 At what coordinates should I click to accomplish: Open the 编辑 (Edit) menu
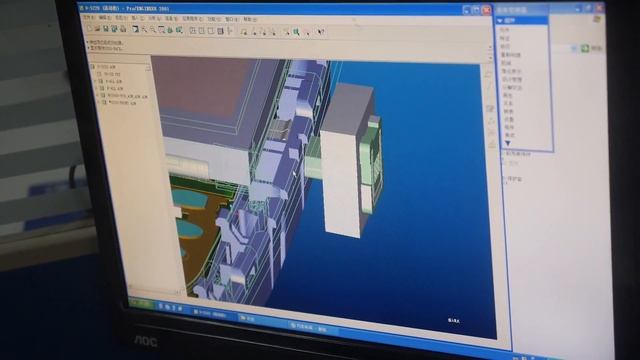105,18
